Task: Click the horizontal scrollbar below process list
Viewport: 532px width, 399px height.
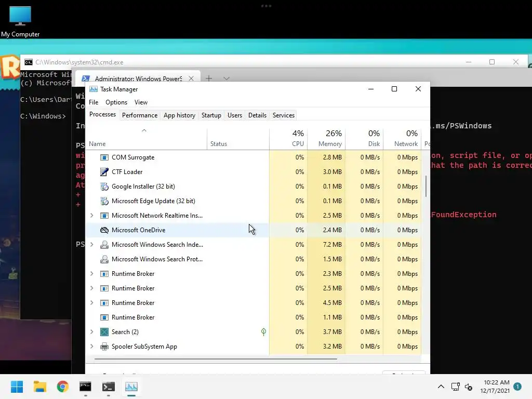Action: (216, 358)
